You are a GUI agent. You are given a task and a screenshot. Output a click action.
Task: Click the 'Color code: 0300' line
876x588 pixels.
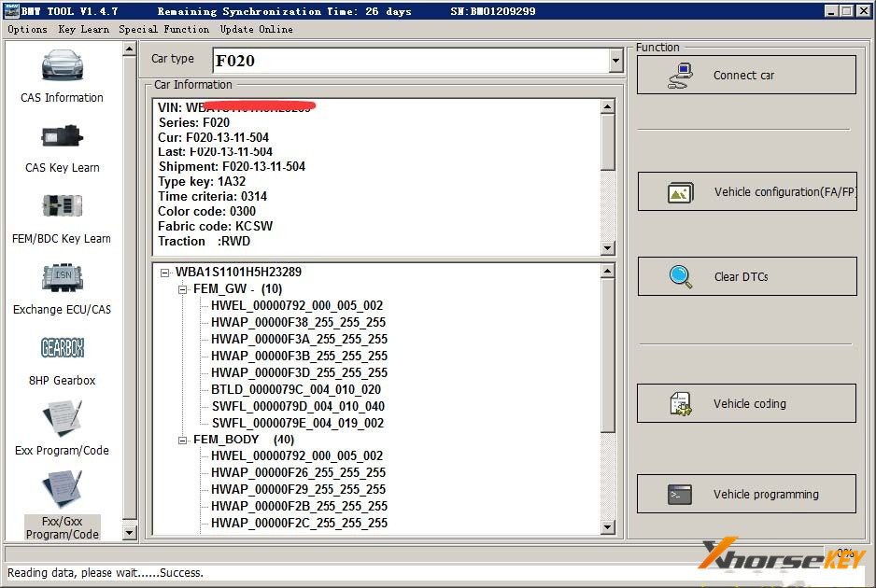[206, 211]
